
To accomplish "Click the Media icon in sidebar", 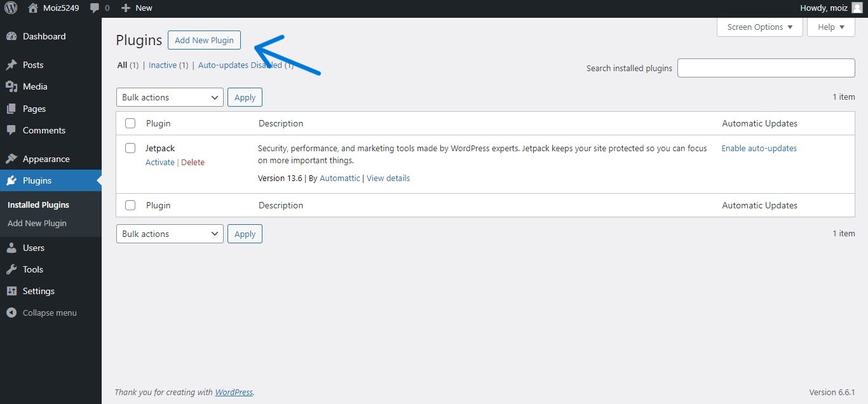I will pos(11,86).
